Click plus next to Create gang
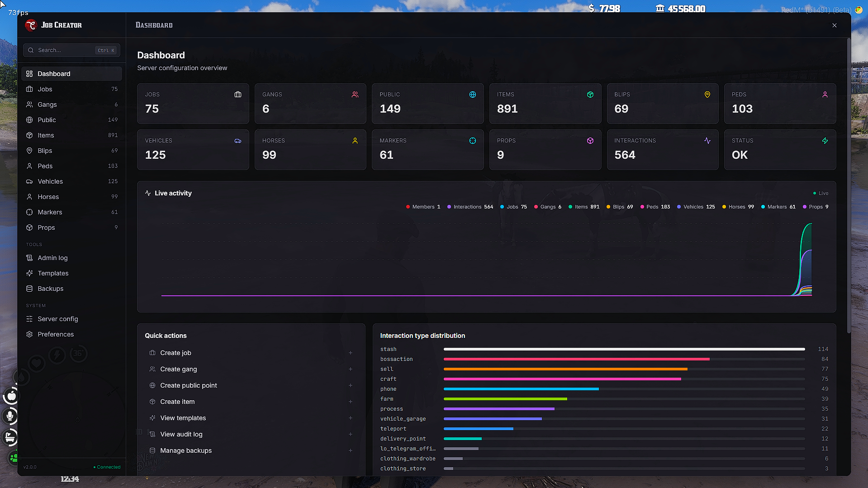868x488 pixels. click(x=351, y=369)
